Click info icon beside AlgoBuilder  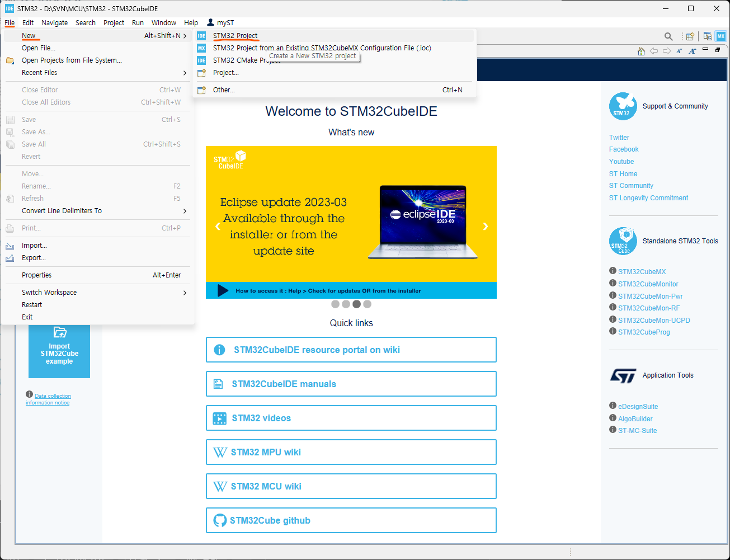coord(613,418)
